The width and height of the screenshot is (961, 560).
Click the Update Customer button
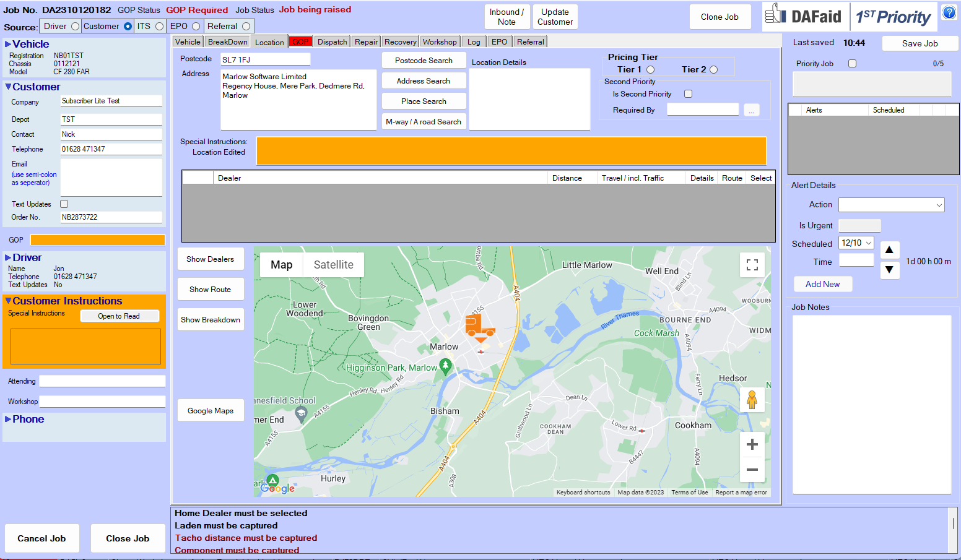point(555,17)
